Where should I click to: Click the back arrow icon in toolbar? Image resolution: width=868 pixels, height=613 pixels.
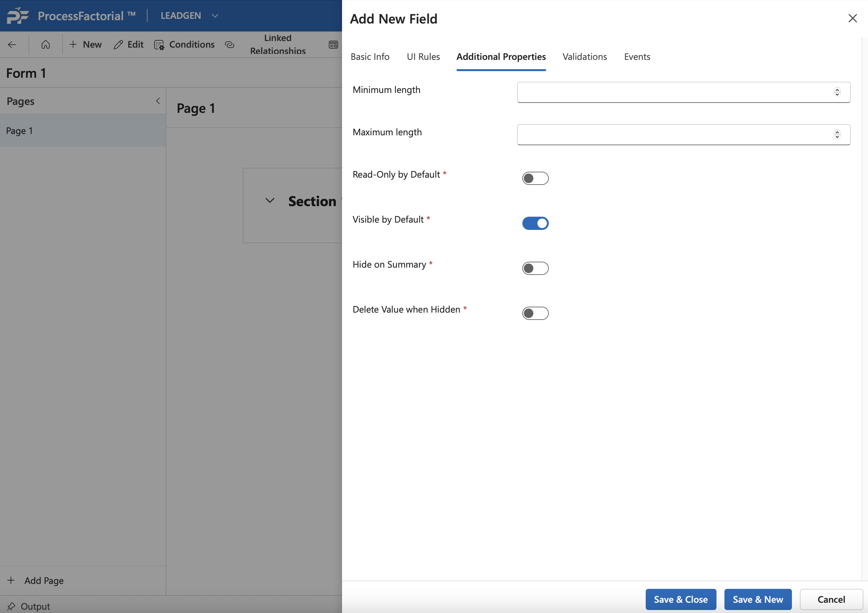[x=12, y=45]
